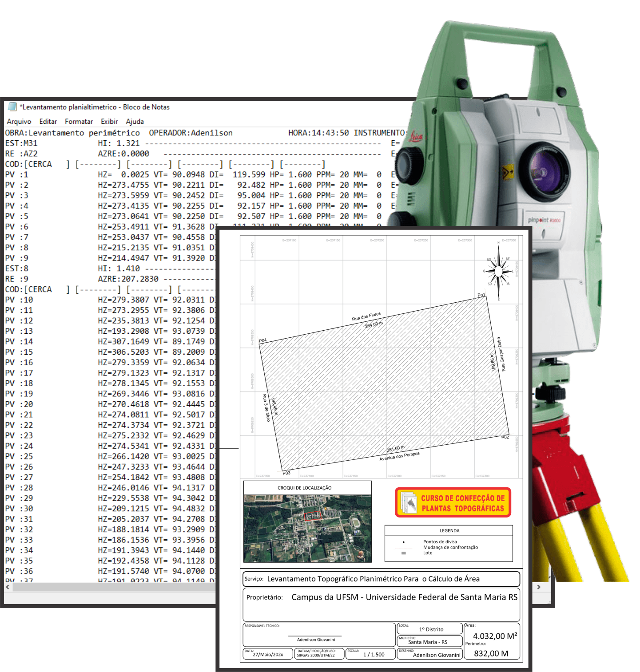The height and width of the screenshot is (672, 640).
Task: Click the 'Rua Gaspar Dutra' street label
Action: click(501, 354)
